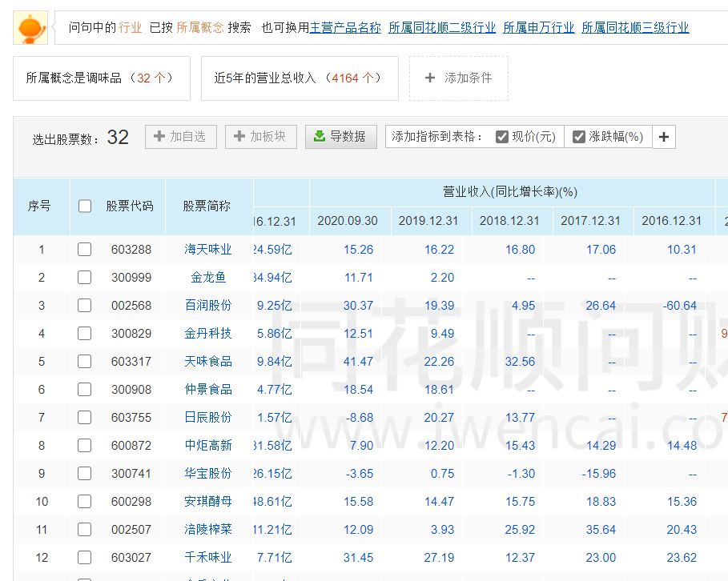Click value 31.45 in 千禾味业 row

pos(358,557)
